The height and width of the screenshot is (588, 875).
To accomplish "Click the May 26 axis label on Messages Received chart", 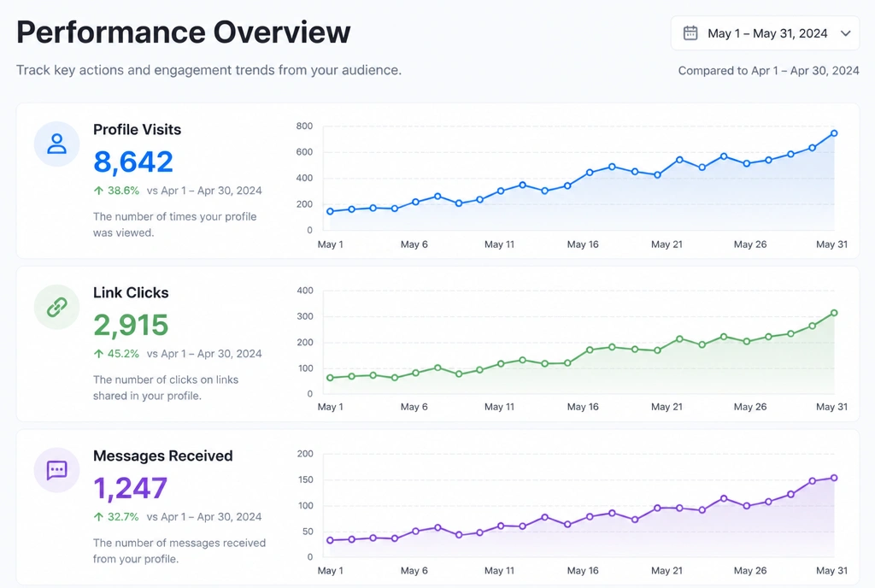I will tap(750, 571).
